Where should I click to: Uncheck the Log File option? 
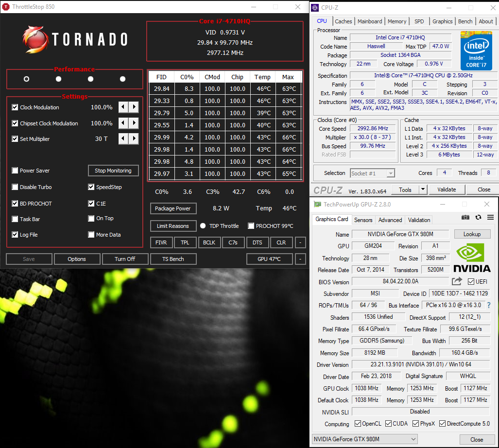(15, 235)
